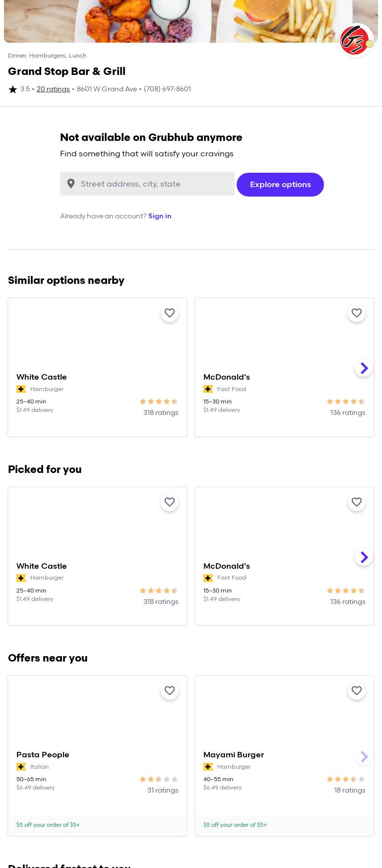Favorite White Castle in Similar options nearby

tap(170, 313)
